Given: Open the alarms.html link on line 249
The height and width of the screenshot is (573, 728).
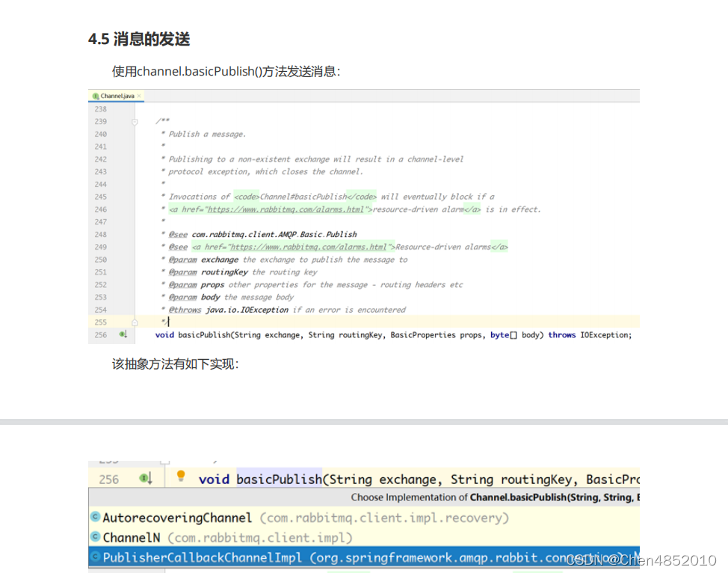Looking at the screenshot, I should point(309,248).
